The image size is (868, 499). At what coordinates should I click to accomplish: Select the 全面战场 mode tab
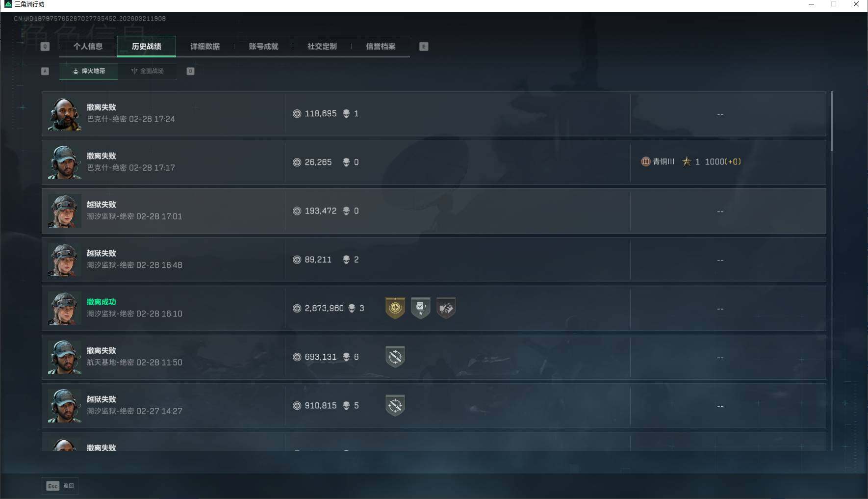[x=147, y=71]
